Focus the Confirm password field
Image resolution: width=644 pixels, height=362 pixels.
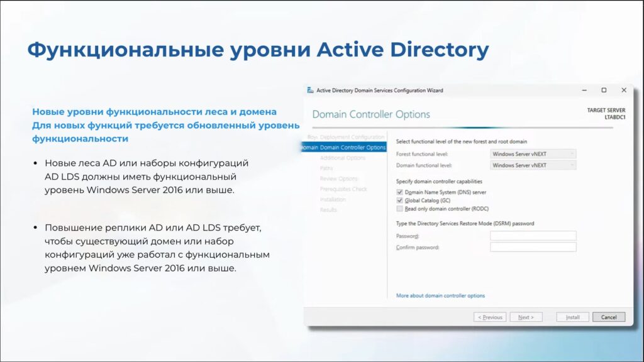(533, 246)
